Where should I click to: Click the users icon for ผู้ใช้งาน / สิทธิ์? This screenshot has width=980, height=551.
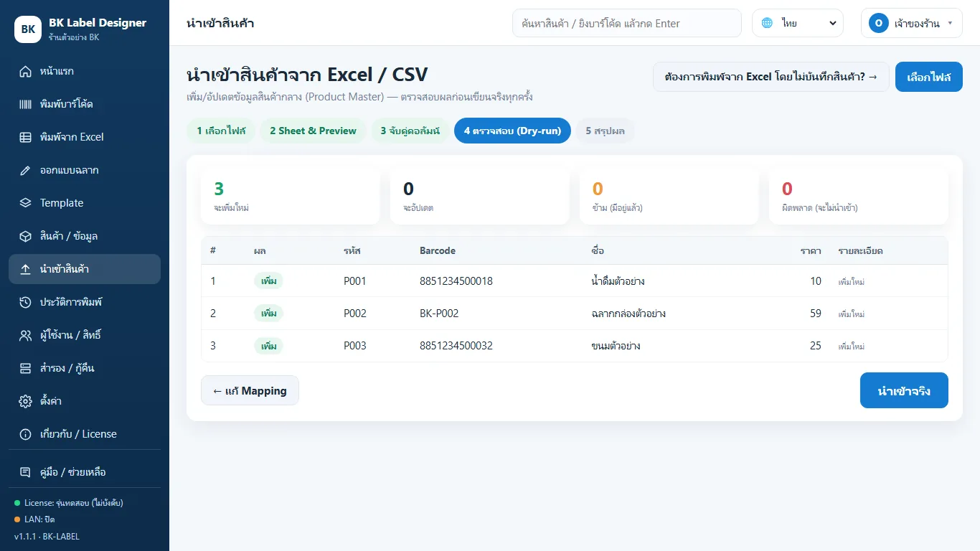tap(26, 336)
